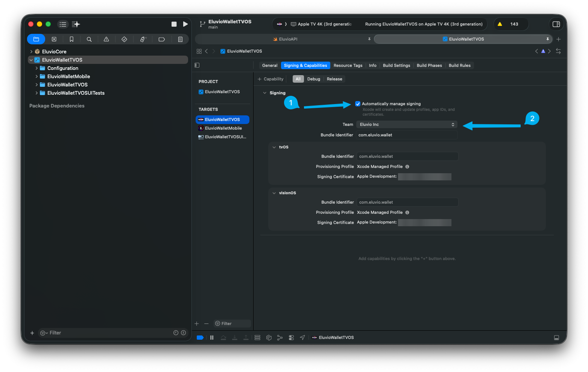This screenshot has width=588, height=372.
Task: Toggle the recent files filter in the navigator
Action: pyautogui.click(x=176, y=333)
